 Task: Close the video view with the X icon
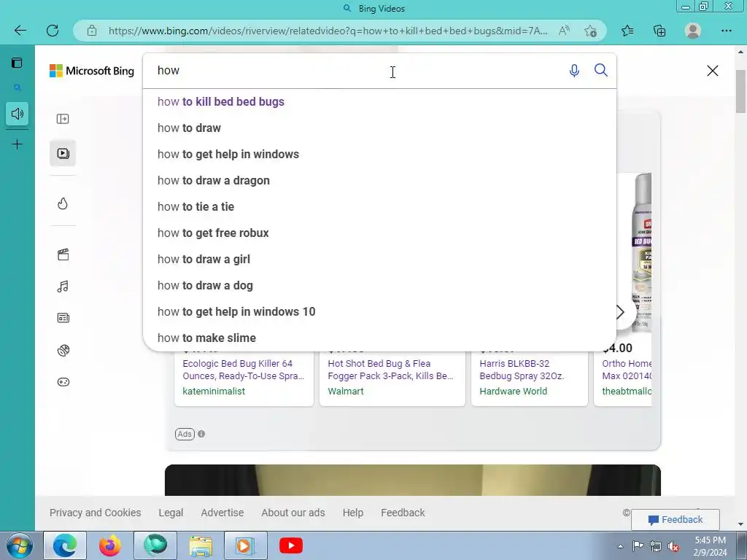712,71
